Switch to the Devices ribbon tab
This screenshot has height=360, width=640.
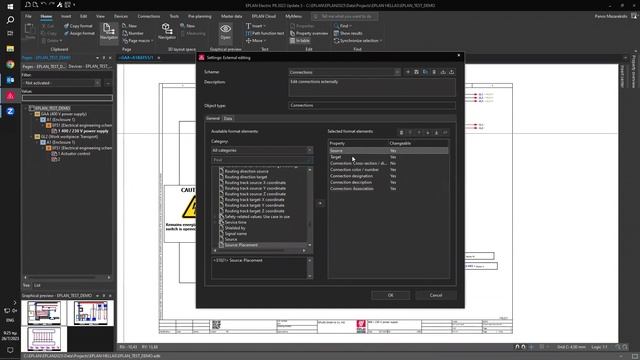point(121,16)
